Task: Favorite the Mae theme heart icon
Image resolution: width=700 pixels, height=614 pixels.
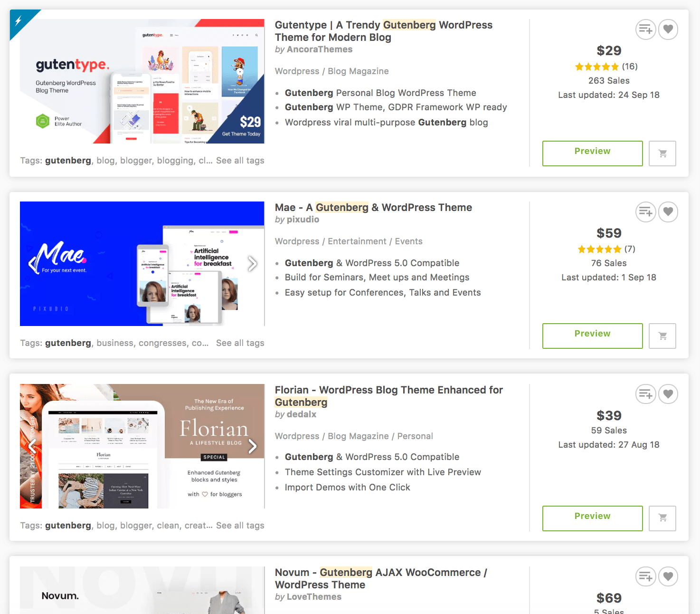Action: (x=668, y=212)
